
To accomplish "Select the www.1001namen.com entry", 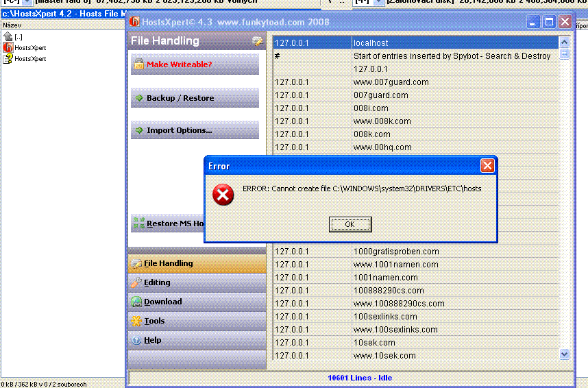I will coord(415,265).
